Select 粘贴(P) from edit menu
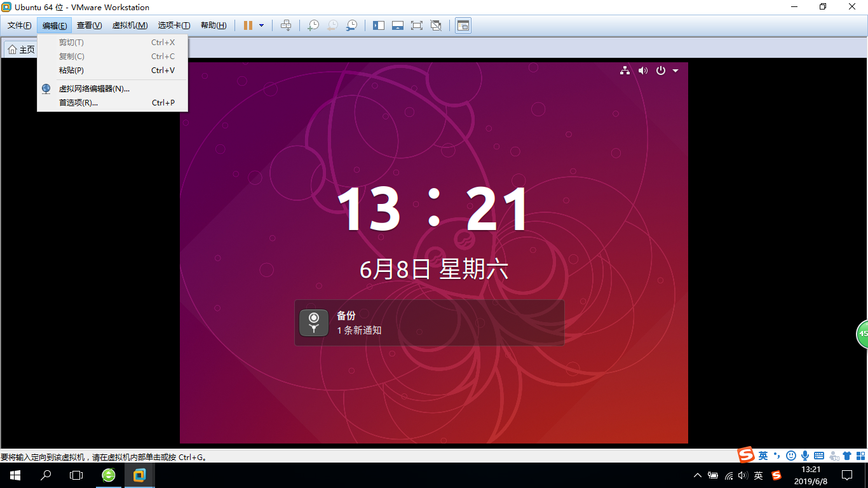 pos(112,71)
